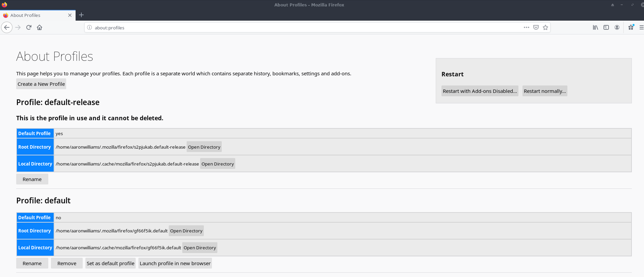This screenshot has width=644, height=277.
Task: Go to the Firefox home page
Action: click(x=39, y=27)
